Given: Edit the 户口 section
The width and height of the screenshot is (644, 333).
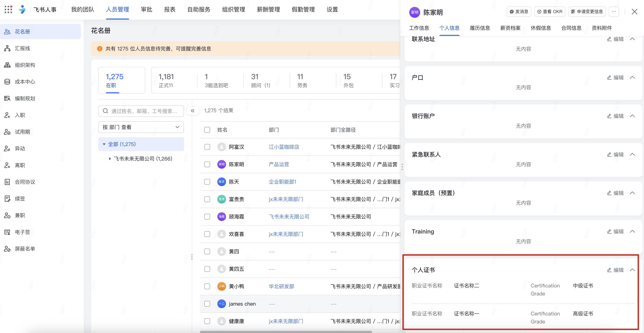Looking at the screenshot, I should pyautogui.click(x=615, y=78).
